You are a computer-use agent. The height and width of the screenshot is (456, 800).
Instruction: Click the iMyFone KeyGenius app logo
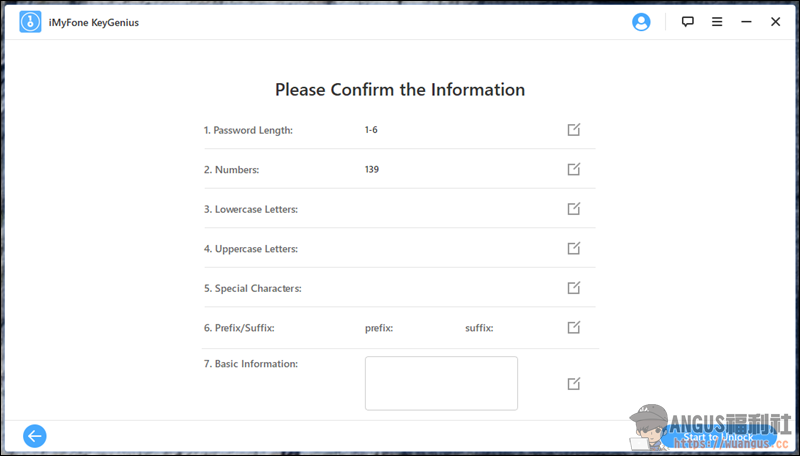[30, 22]
